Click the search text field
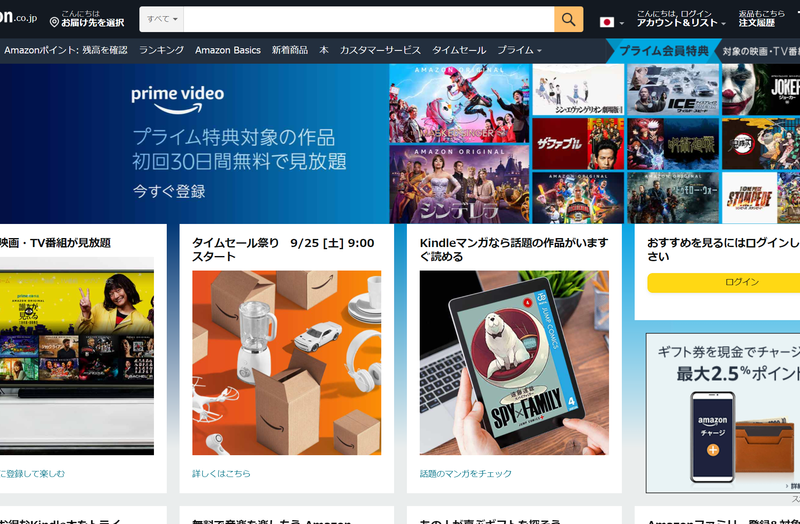Image resolution: width=800 pixels, height=524 pixels. tap(369, 19)
